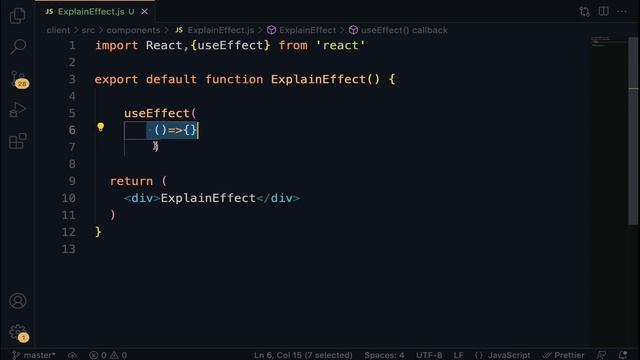Click 'LF' end of line selector
Screen dimensions: 640x360
click(x=458, y=355)
